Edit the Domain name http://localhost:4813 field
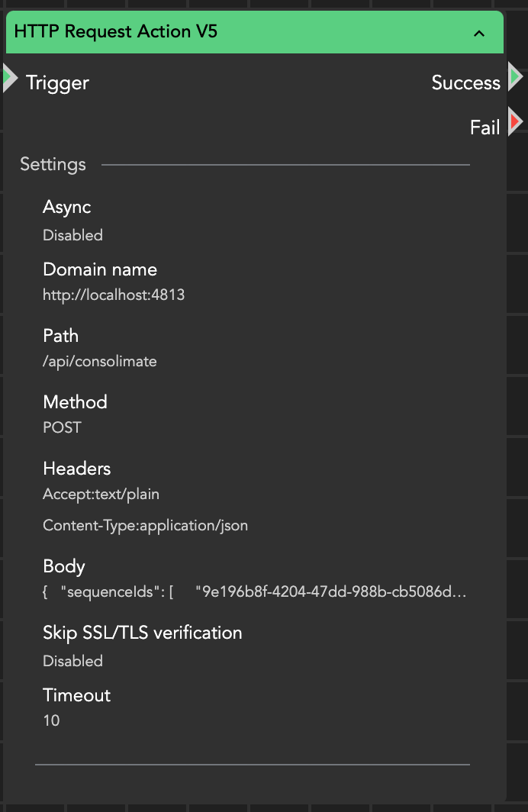Viewport: 528px width, 812px height. [x=114, y=295]
